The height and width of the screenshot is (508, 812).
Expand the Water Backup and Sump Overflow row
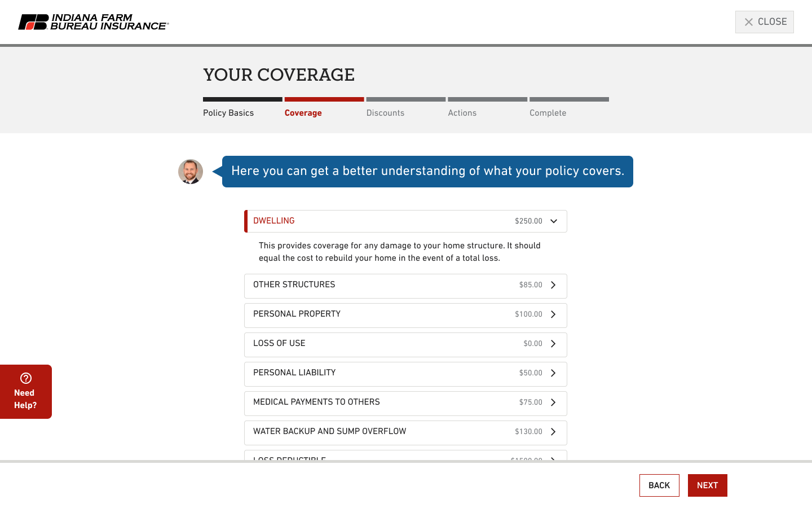(x=553, y=432)
